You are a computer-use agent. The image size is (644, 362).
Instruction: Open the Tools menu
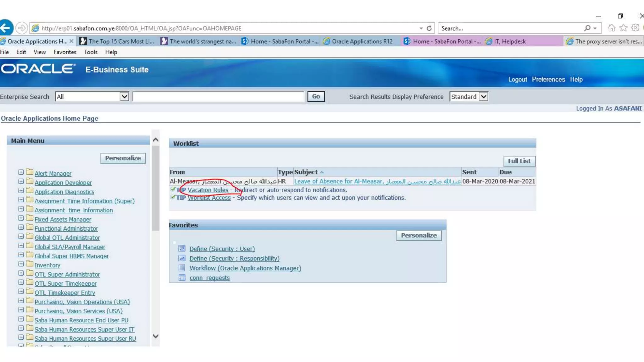point(91,52)
